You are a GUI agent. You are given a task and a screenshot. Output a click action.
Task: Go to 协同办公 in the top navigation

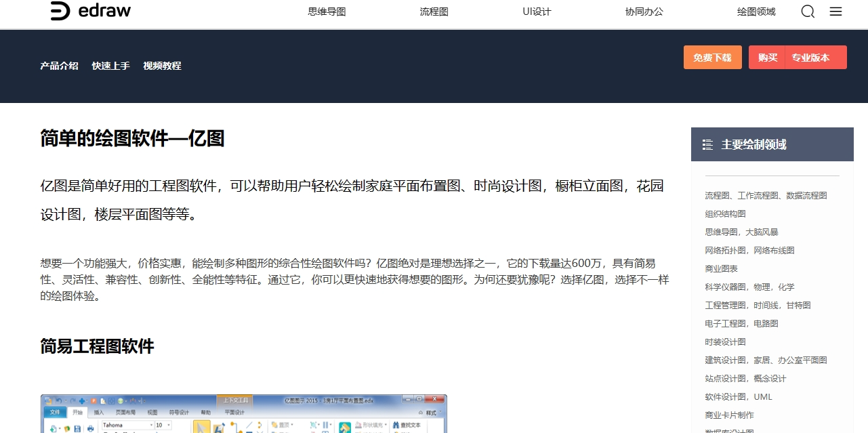pos(644,12)
